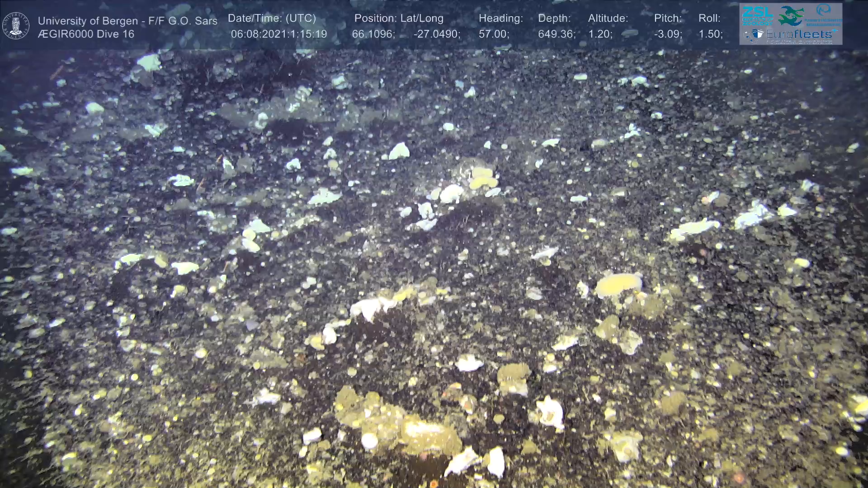This screenshot has width=868, height=488.
Task: Click the Pitch value -3.09
Action: point(668,34)
